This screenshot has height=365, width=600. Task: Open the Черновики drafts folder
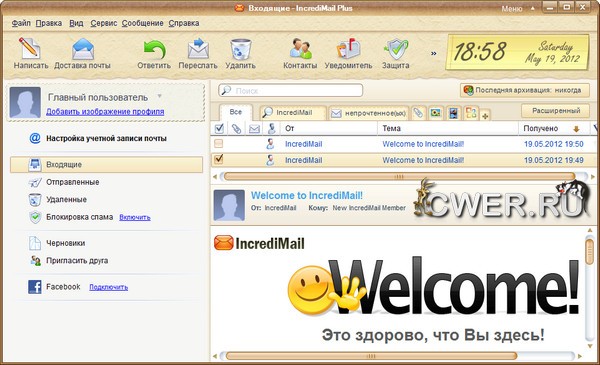point(65,243)
